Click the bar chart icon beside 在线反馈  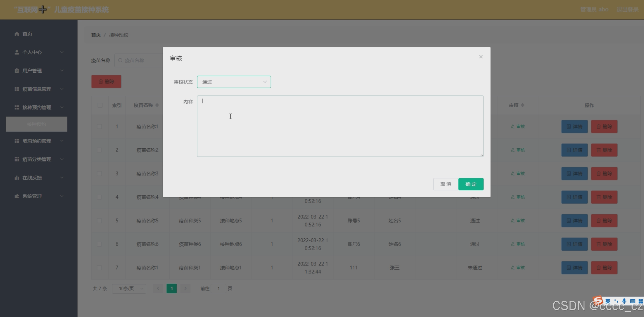17,178
